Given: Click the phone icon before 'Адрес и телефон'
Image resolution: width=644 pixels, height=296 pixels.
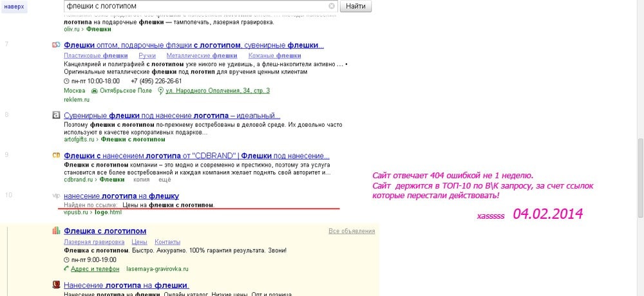Looking at the screenshot, I should (x=66, y=269).
